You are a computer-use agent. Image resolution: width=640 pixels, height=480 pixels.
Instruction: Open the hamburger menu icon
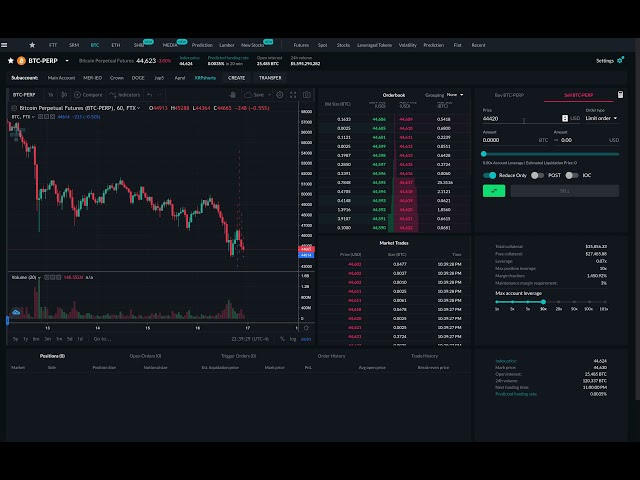pyautogui.click(x=4, y=45)
